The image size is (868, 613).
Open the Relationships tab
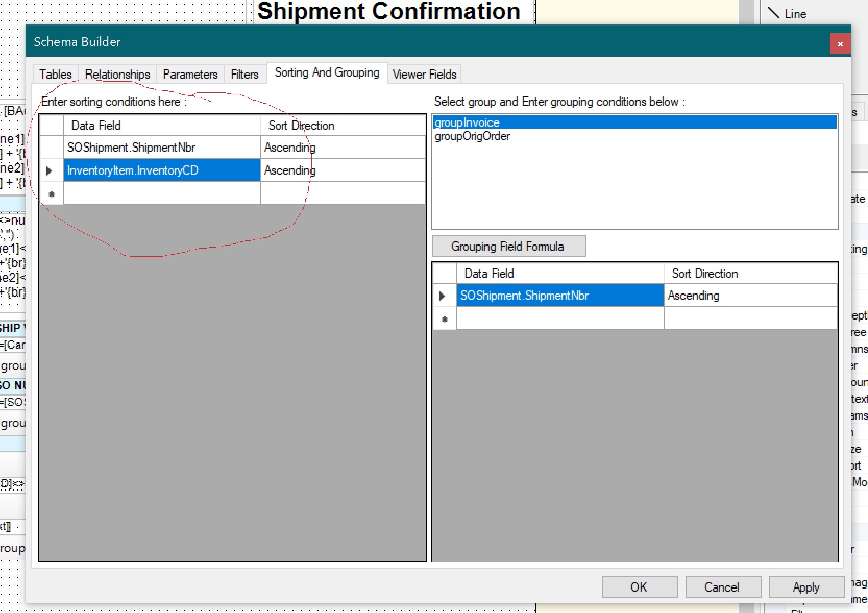(x=117, y=75)
